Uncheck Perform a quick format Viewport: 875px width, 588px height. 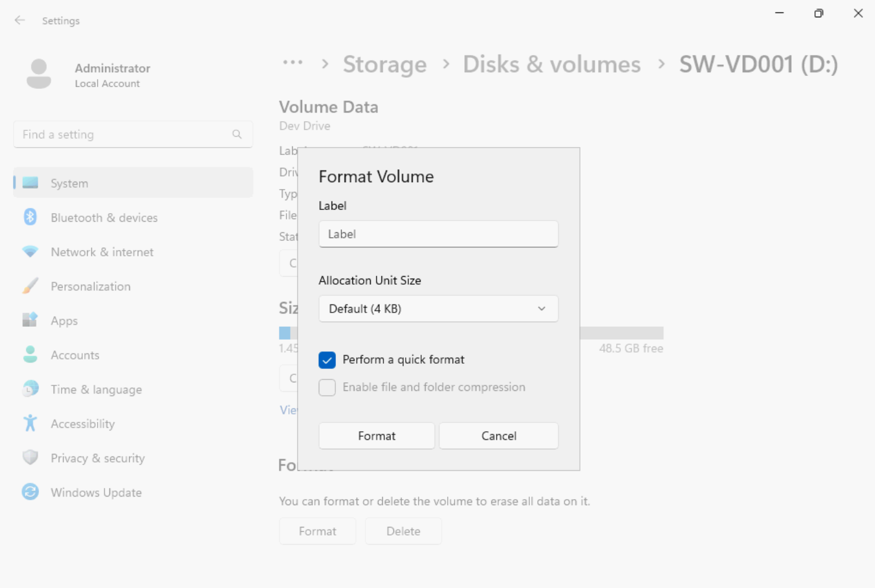pos(327,360)
